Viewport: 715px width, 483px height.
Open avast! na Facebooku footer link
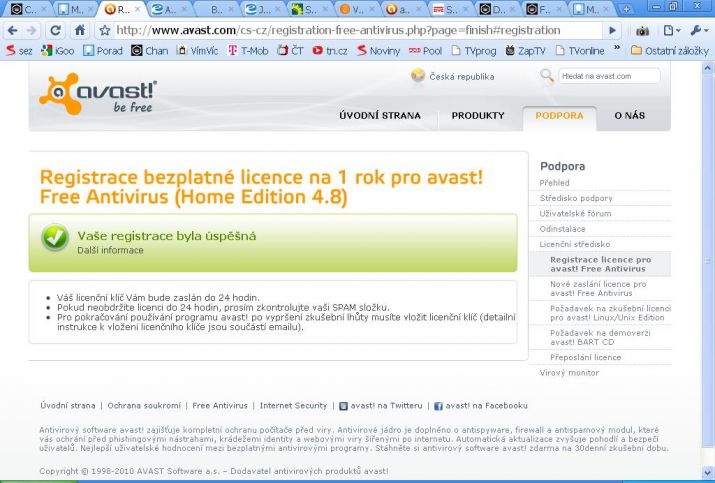click(x=481, y=405)
